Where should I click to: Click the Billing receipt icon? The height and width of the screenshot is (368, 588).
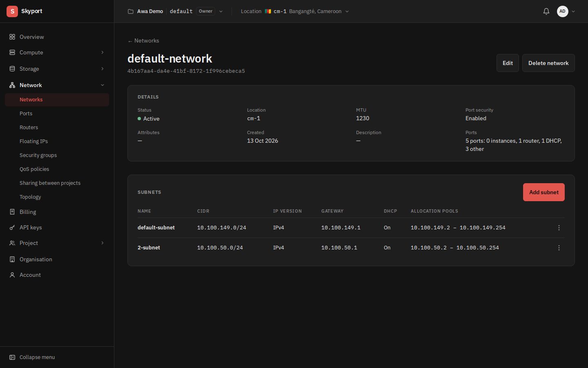12,212
